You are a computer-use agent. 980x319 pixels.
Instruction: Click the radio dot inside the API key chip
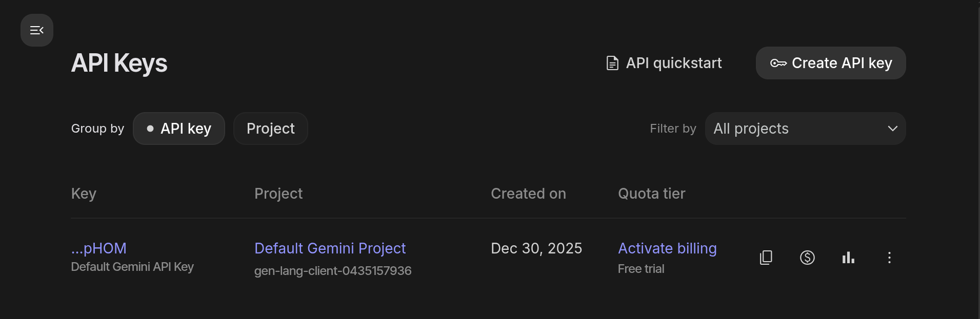[150, 129]
